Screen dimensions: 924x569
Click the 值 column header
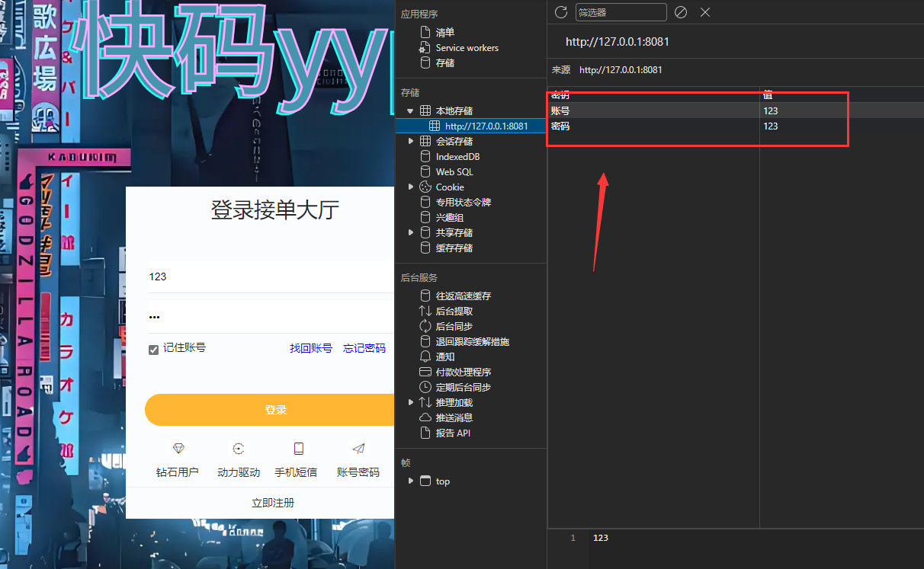click(842, 95)
